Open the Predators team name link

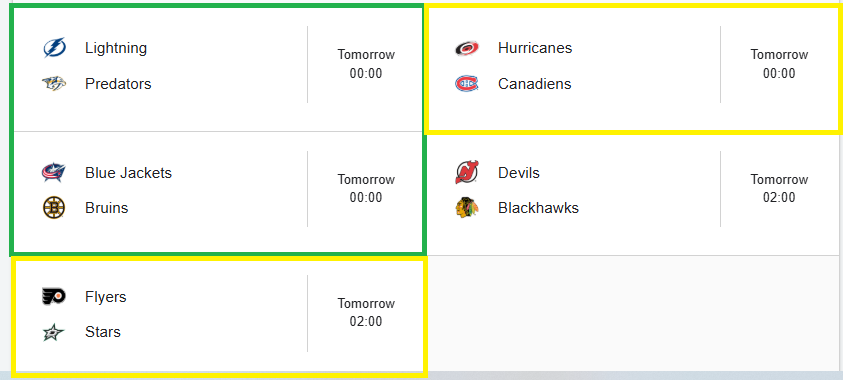point(118,84)
